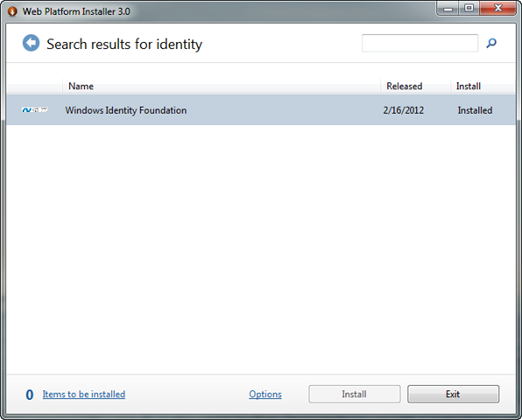Select the Windows Identity Foundation row name

pos(126,110)
